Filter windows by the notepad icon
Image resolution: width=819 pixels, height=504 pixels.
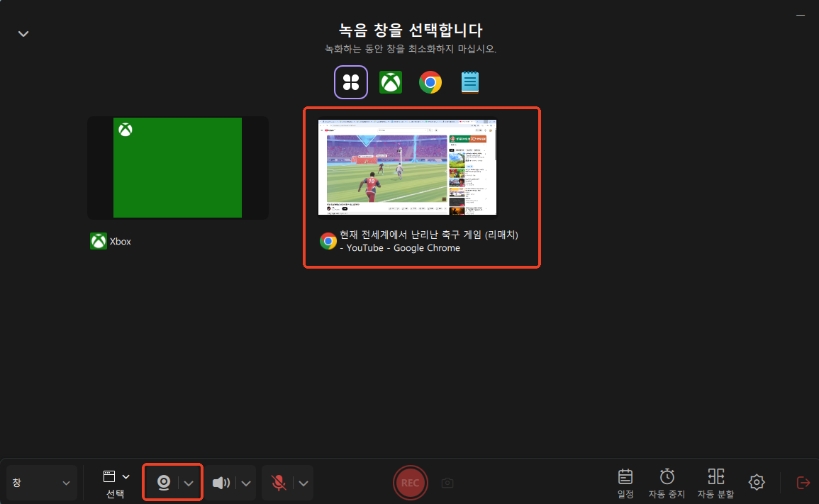click(469, 82)
